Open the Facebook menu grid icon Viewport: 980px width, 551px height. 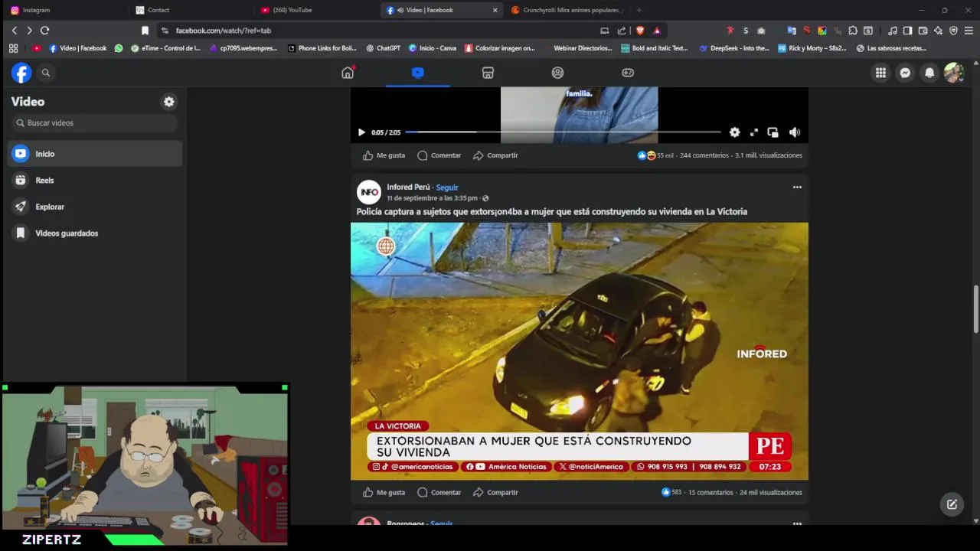click(x=880, y=73)
